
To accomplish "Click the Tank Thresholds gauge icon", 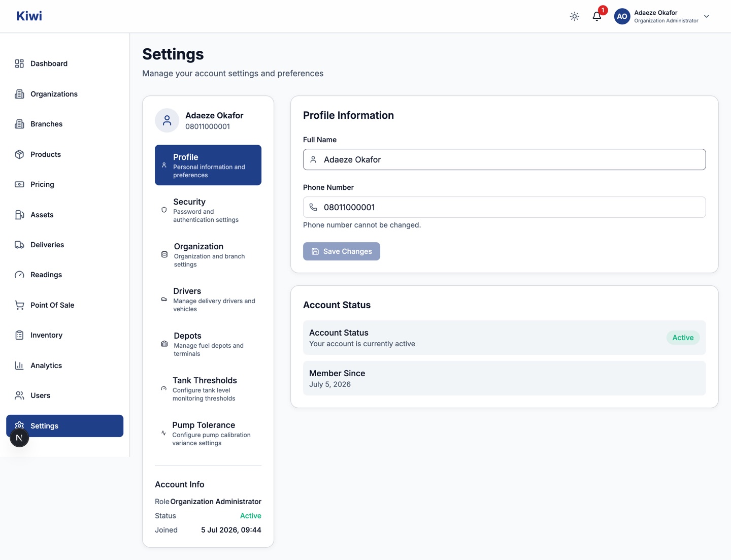I will (163, 388).
